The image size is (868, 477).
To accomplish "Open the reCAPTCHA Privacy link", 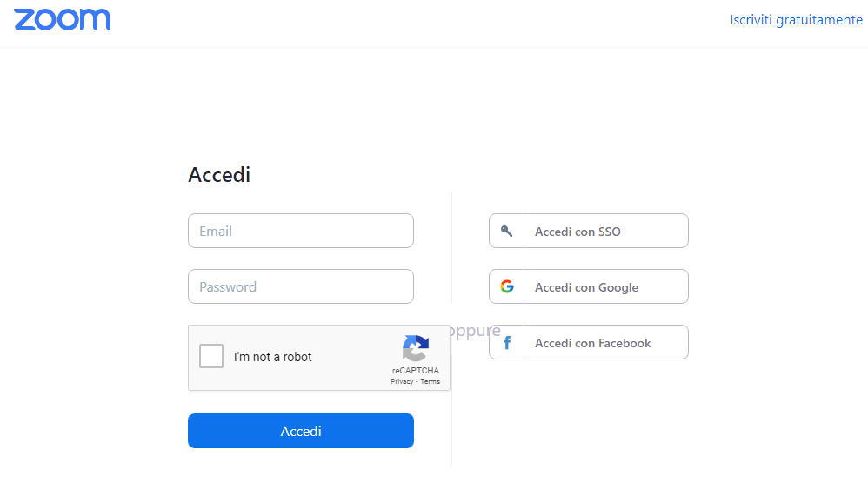I will [x=402, y=381].
